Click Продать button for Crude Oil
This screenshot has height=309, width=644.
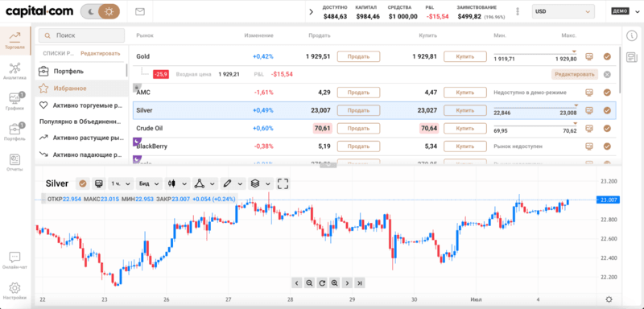(358, 128)
